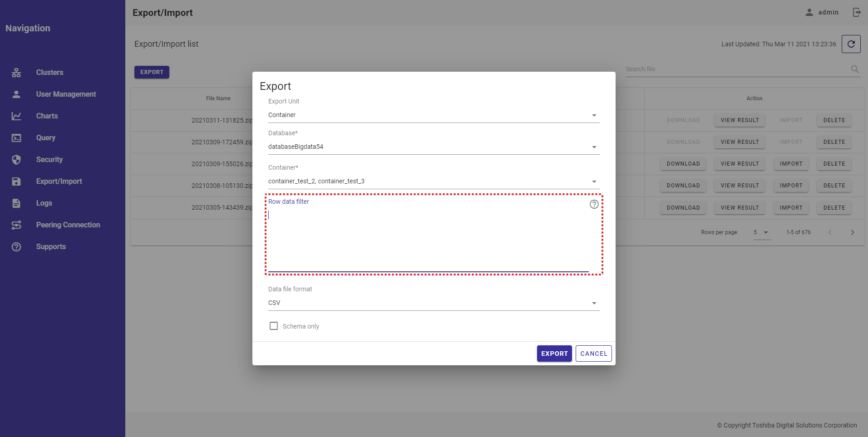This screenshot has height=437, width=868.
Task: Click IMPORT for 20210309-155026.zip
Action: [x=791, y=164]
